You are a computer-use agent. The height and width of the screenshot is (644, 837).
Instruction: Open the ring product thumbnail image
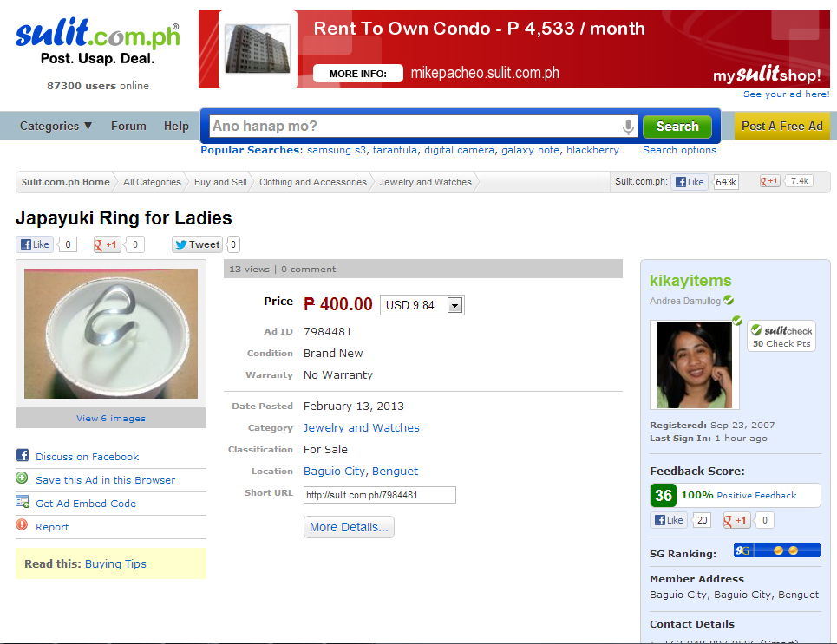coord(111,334)
